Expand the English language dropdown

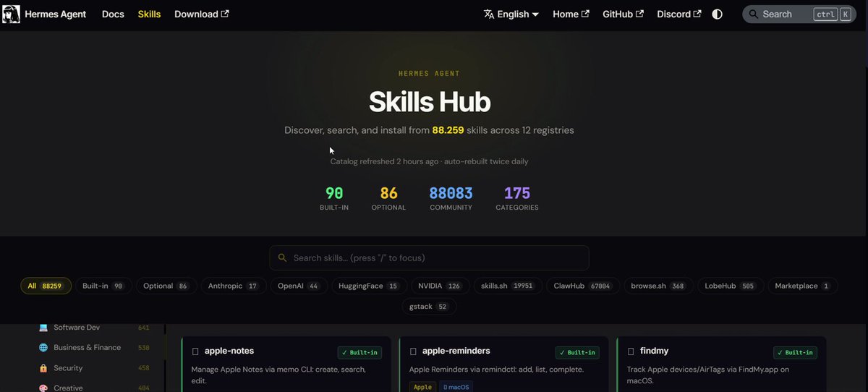pyautogui.click(x=511, y=14)
